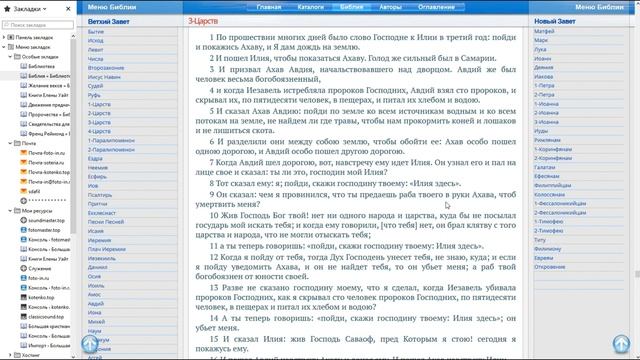Open the Главная tab in top navigation

(269, 7)
